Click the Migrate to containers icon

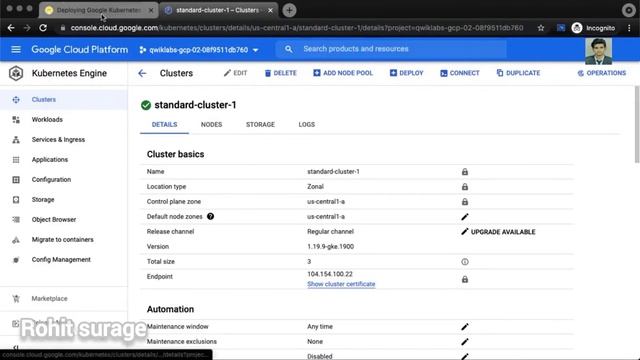pos(16,240)
